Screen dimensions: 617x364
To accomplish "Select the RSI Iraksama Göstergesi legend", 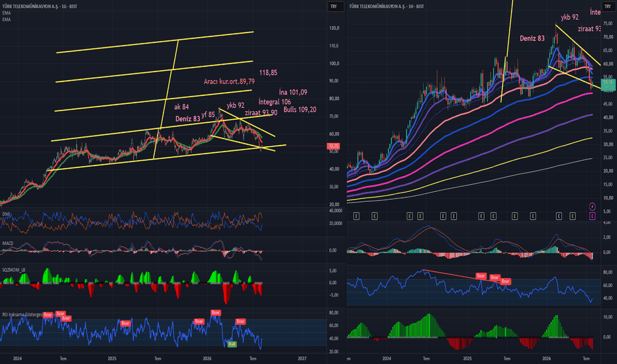I will [x=22, y=315].
